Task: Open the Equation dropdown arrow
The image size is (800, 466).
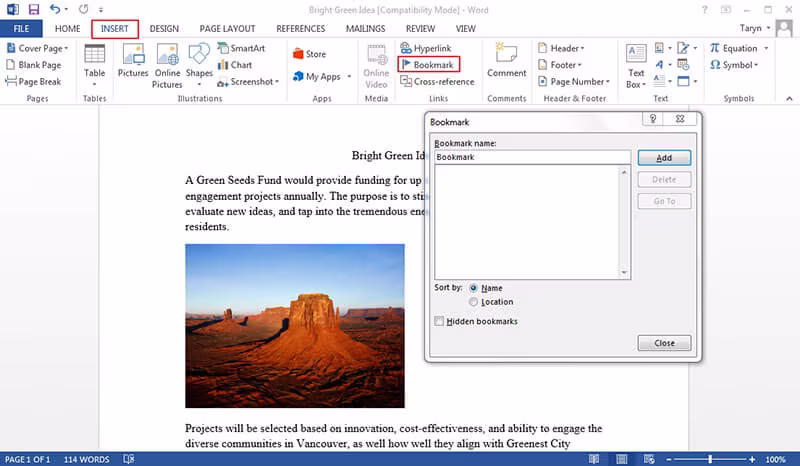Action: coord(766,48)
